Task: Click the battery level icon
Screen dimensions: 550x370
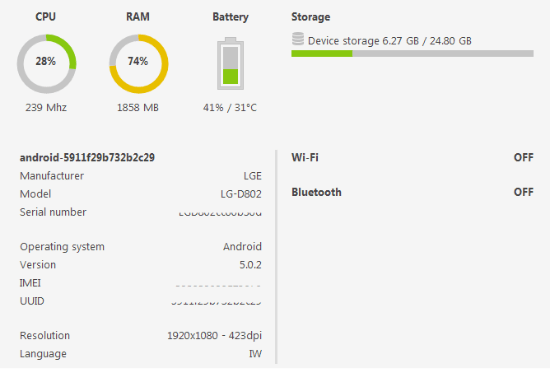Action: [230, 63]
